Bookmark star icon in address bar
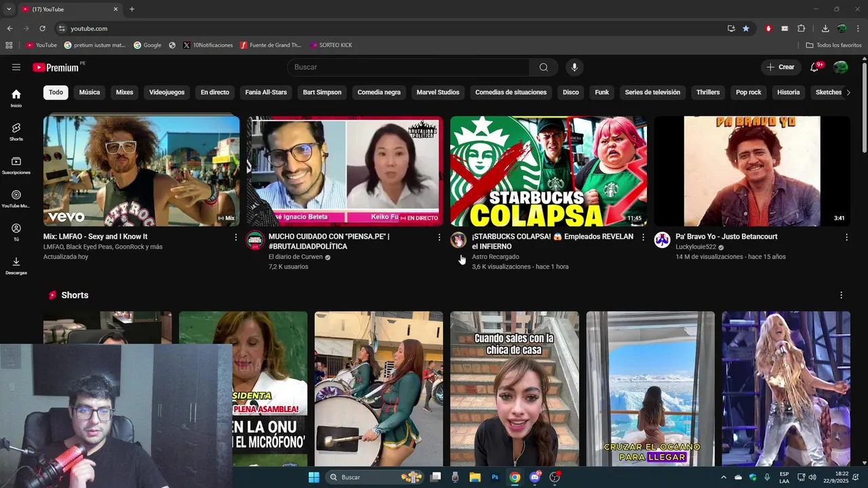The image size is (868, 488). [x=746, y=28]
